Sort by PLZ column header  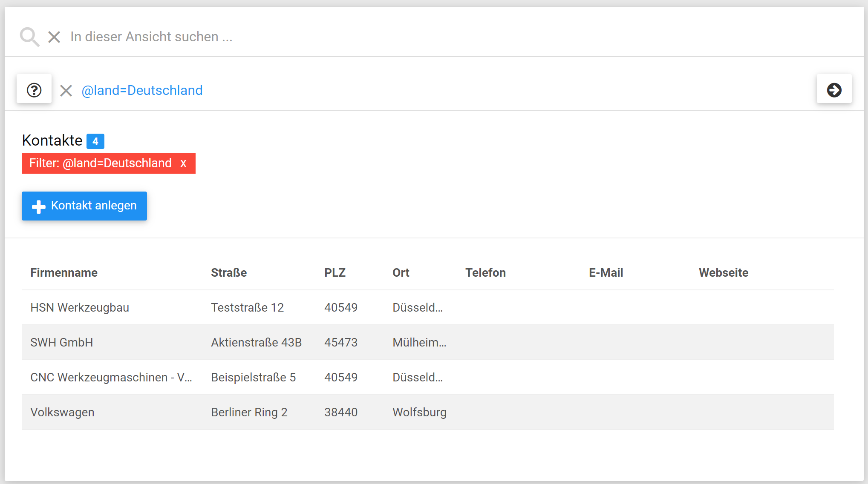(x=335, y=272)
